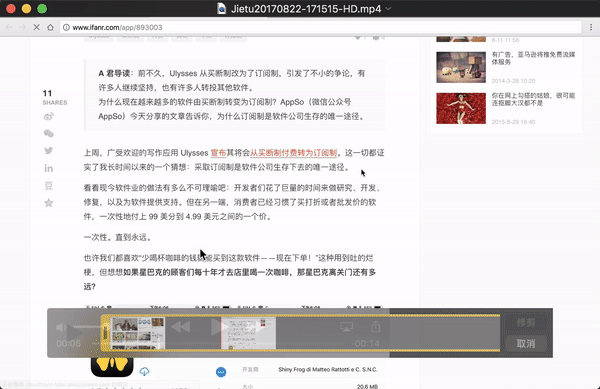Click the 2014-3-28 10:20 date
Image resolution: width=600 pixels, height=389 pixels.
[513, 81]
